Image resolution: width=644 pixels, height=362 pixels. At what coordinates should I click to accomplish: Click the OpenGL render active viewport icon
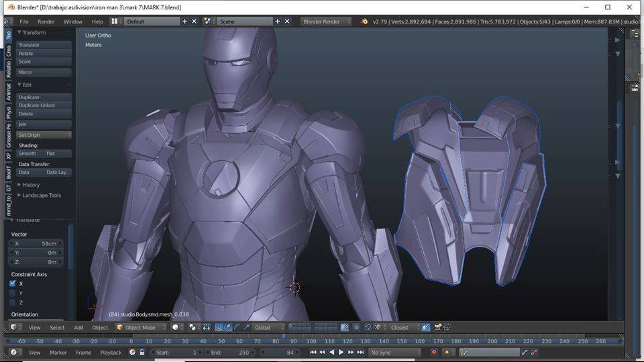(x=438, y=327)
